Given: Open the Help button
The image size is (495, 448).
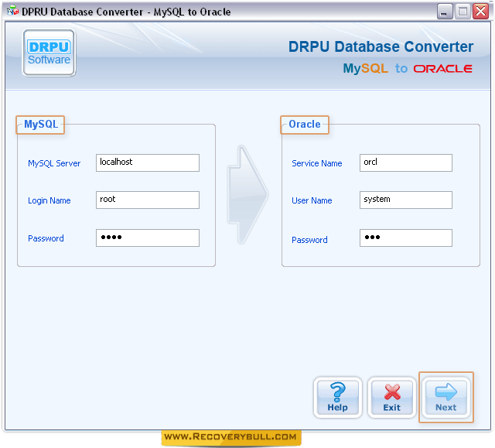Looking at the screenshot, I should 337,397.
